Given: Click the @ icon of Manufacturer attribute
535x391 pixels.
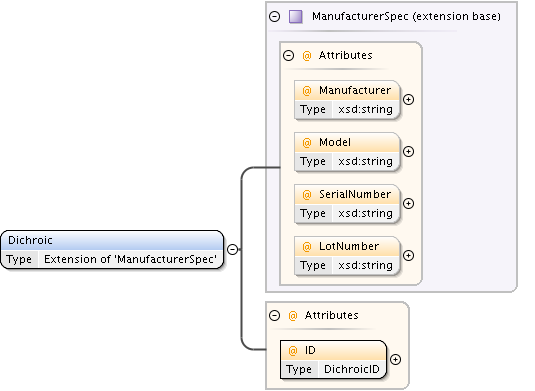Looking at the screenshot, I should (x=307, y=91).
